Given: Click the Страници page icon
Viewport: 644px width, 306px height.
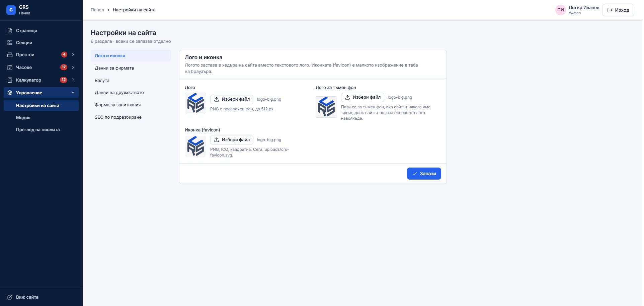Looking at the screenshot, I should pos(10,30).
